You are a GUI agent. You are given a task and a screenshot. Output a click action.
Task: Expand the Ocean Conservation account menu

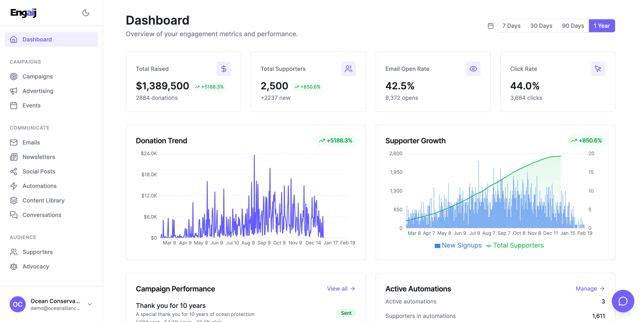coord(90,304)
